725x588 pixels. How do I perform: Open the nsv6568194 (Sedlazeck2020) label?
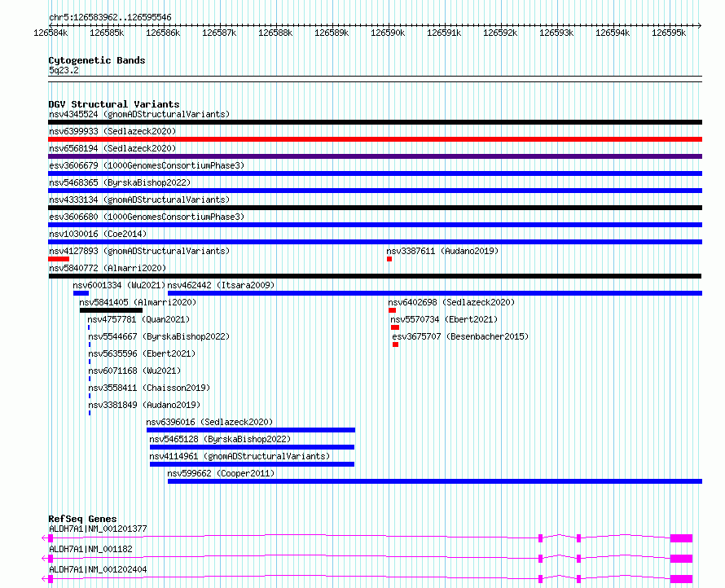[112, 148]
